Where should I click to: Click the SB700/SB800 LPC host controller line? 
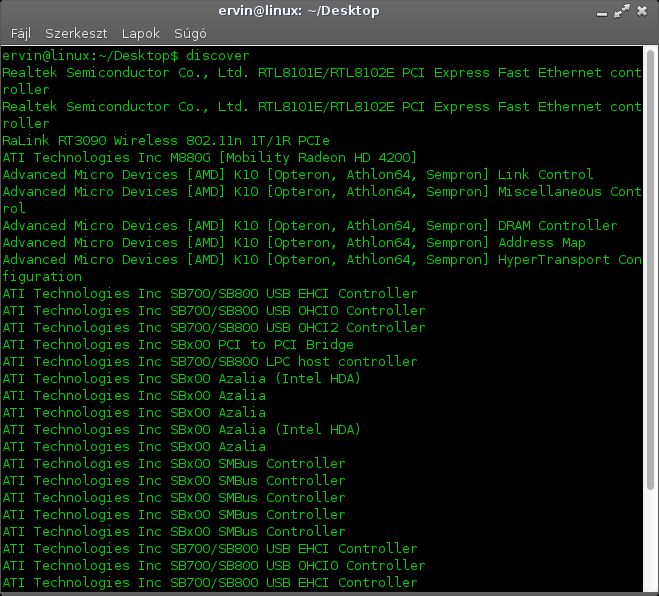pos(210,362)
